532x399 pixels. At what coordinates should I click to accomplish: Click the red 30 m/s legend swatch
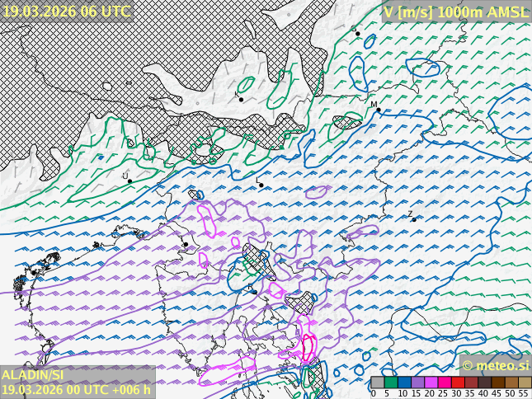click(458, 383)
